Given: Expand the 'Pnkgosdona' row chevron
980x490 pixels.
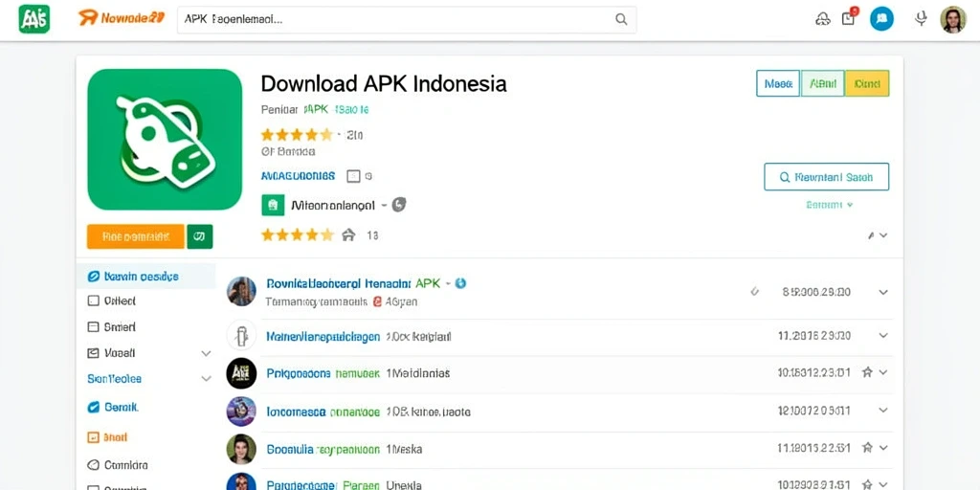Looking at the screenshot, I should 882,372.
